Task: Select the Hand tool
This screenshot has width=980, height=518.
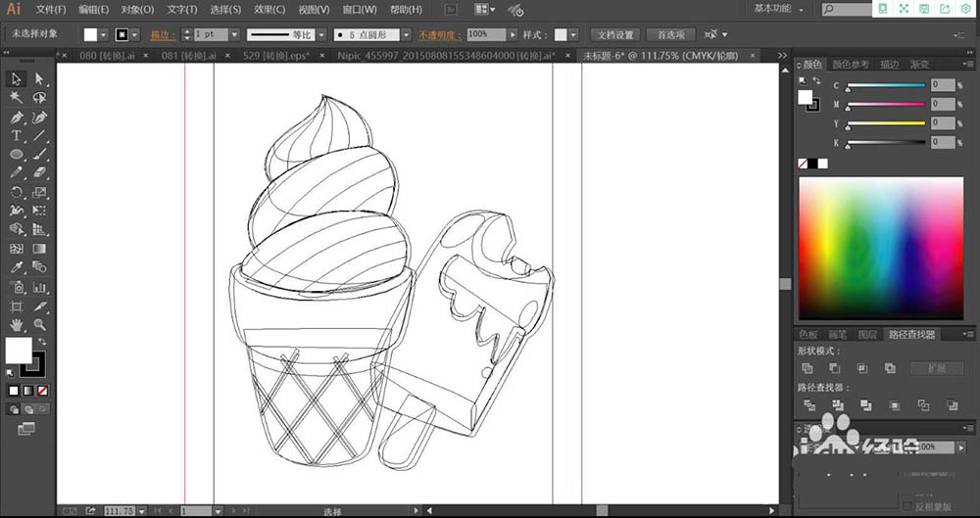Action: (17, 325)
